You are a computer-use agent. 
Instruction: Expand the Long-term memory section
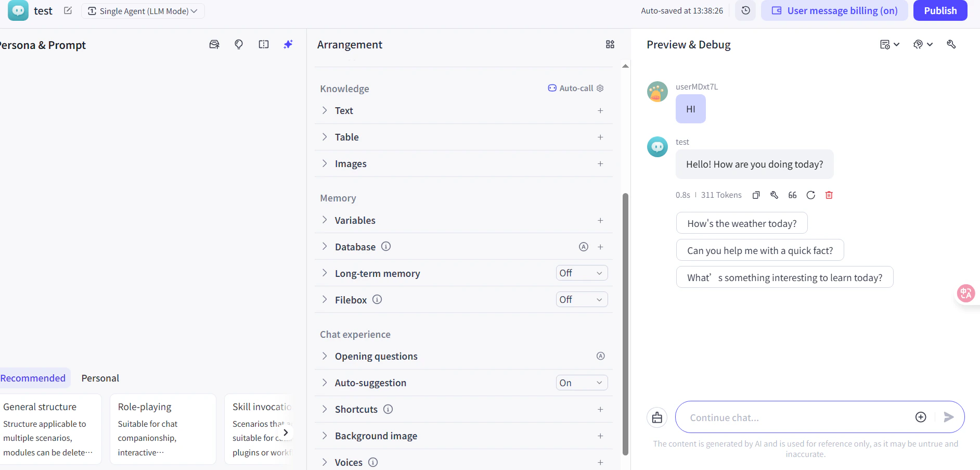pos(325,273)
